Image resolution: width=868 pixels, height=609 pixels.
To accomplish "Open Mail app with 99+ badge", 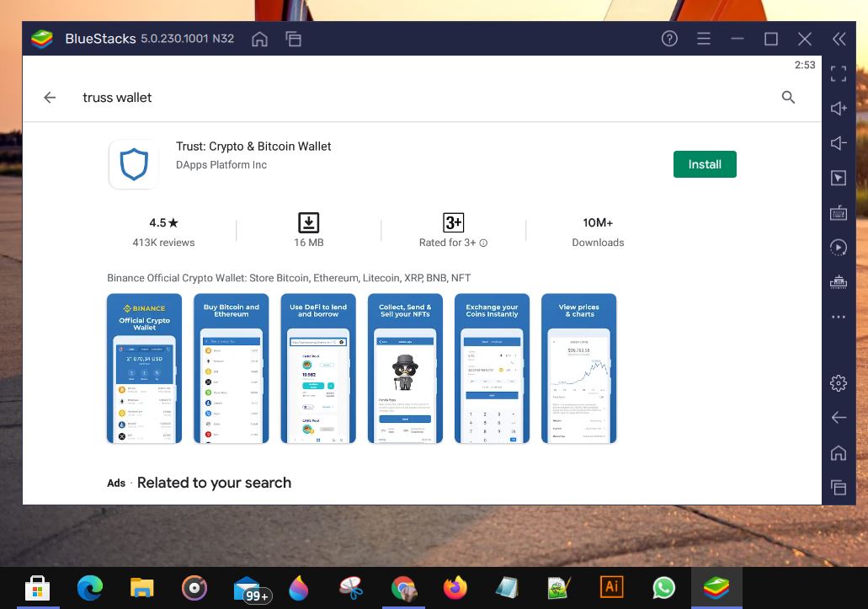I will point(252,589).
